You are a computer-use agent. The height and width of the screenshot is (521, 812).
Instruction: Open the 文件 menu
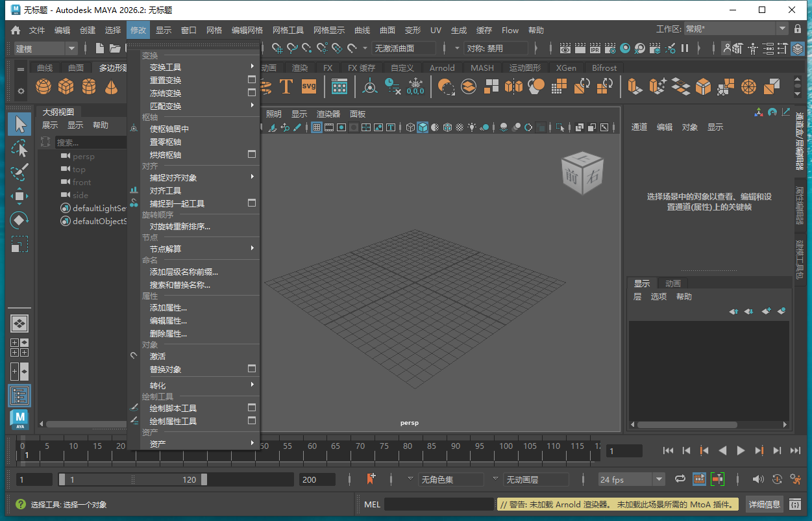[37, 30]
